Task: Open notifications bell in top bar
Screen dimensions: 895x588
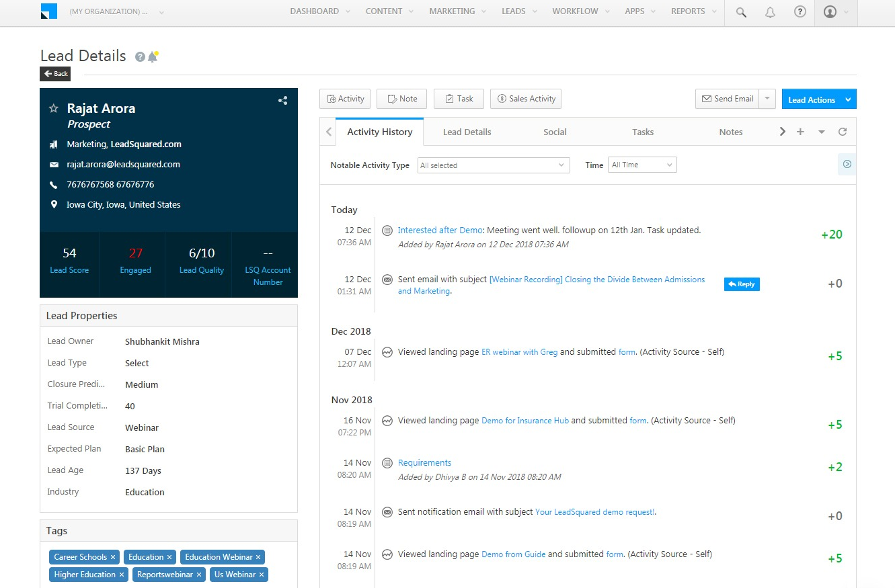Action: (771, 12)
